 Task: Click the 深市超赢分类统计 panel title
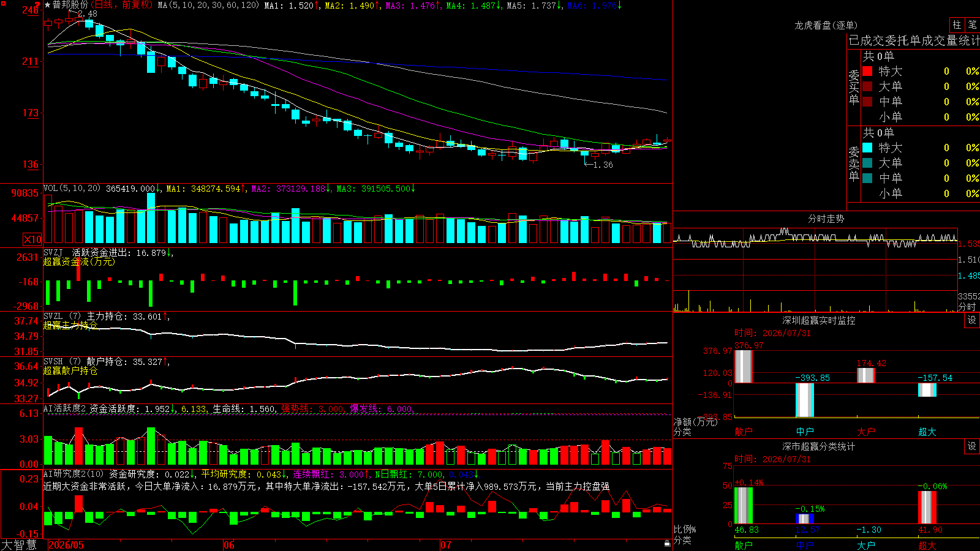(819, 446)
